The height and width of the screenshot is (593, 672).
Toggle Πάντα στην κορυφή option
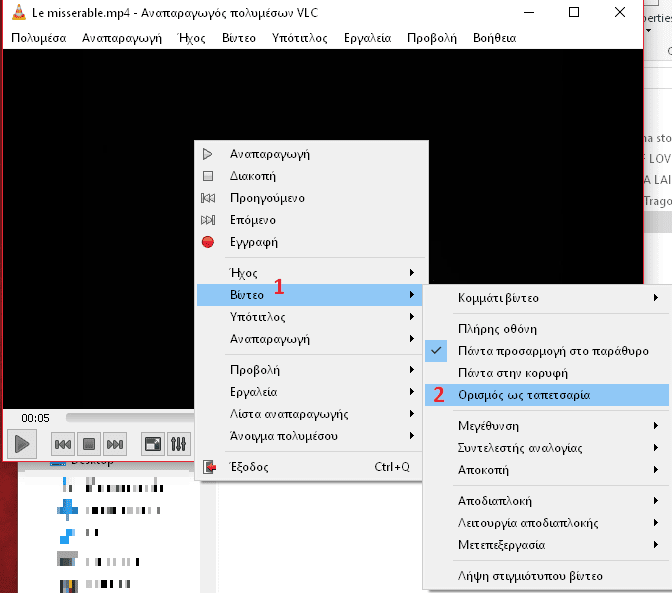click(x=547, y=373)
